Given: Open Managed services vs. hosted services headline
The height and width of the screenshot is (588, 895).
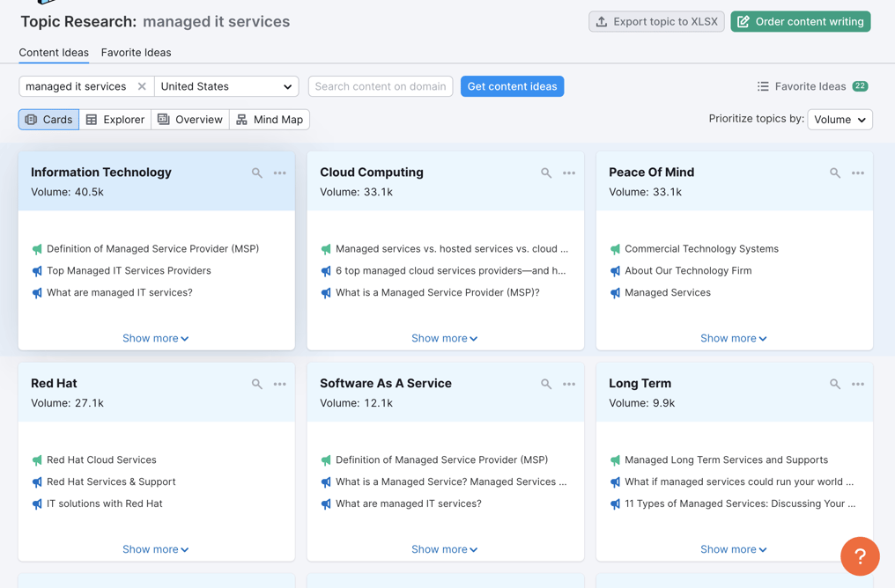Looking at the screenshot, I should tap(452, 248).
